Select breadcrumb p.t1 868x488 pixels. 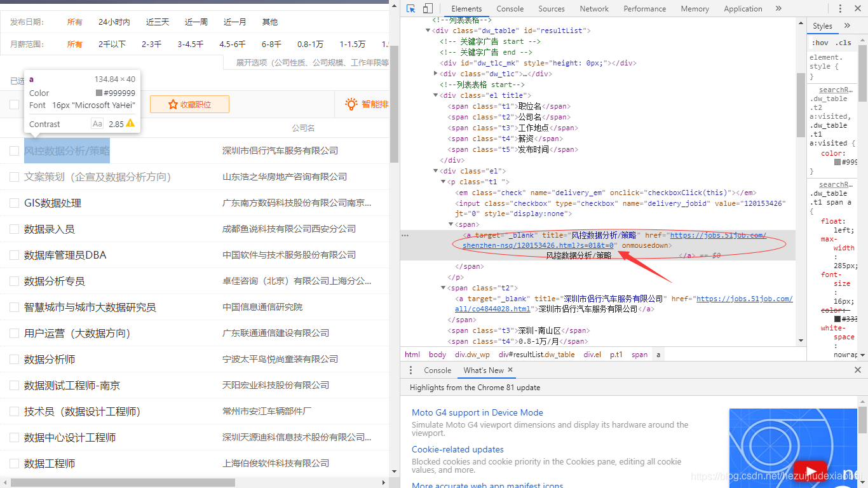[x=616, y=355]
